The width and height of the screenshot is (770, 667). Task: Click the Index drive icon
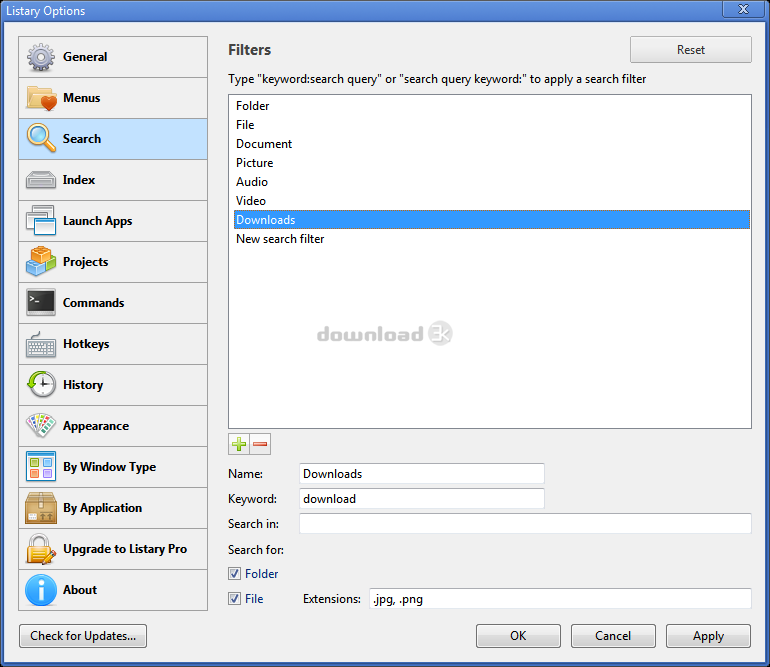(41, 180)
